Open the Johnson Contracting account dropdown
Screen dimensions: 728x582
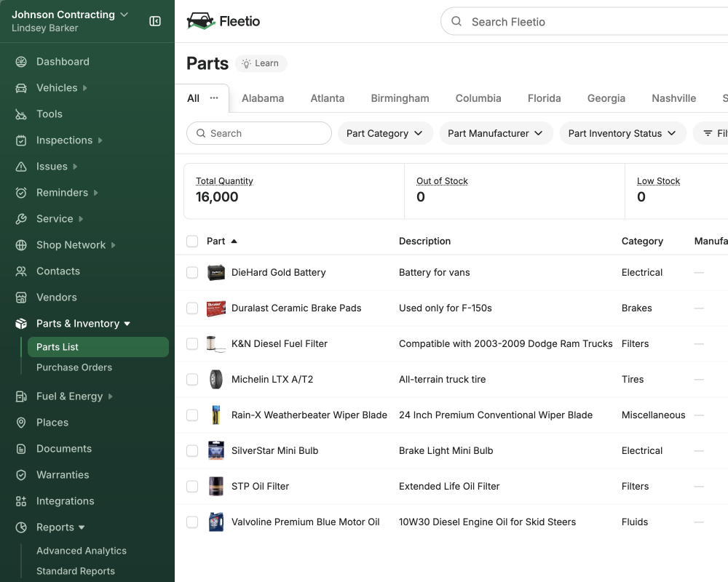[70, 15]
